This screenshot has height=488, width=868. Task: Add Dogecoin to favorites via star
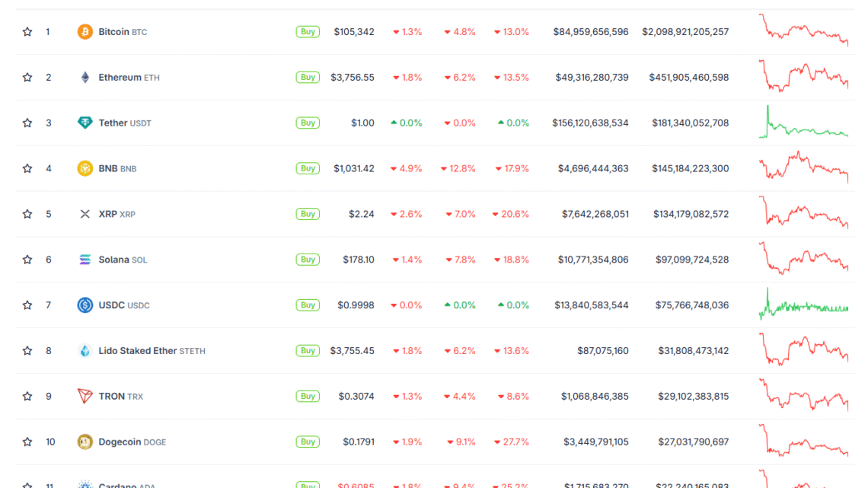pyautogui.click(x=27, y=442)
